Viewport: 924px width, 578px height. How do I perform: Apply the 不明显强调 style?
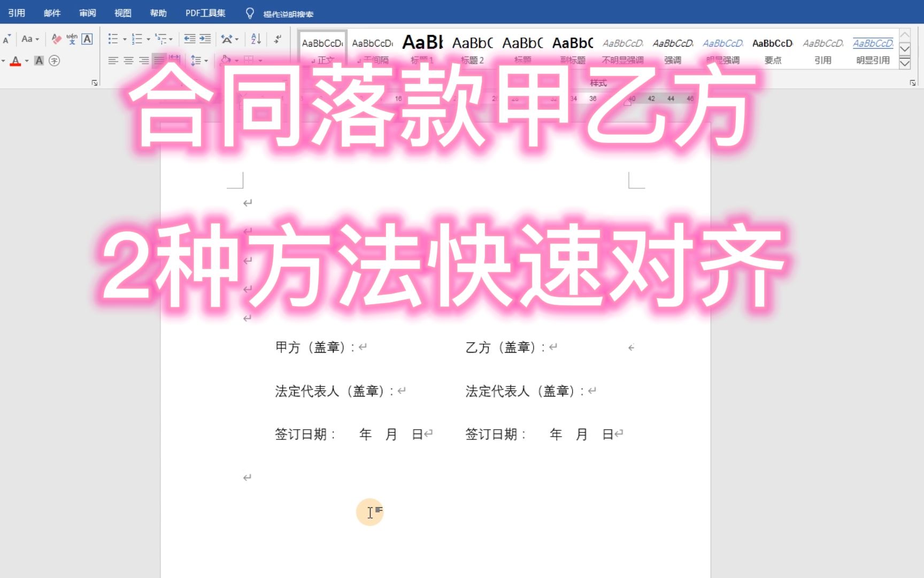623,49
